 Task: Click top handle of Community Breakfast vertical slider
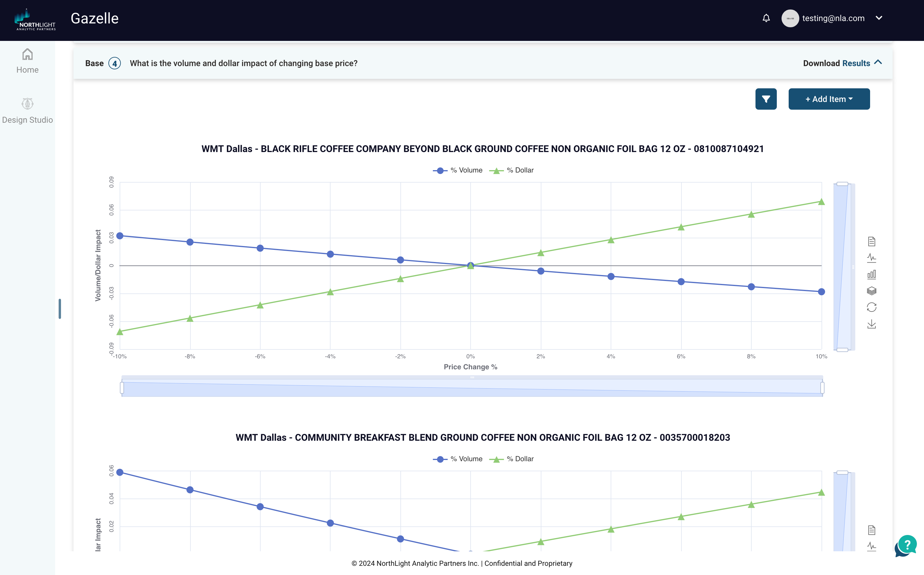pyautogui.click(x=842, y=473)
